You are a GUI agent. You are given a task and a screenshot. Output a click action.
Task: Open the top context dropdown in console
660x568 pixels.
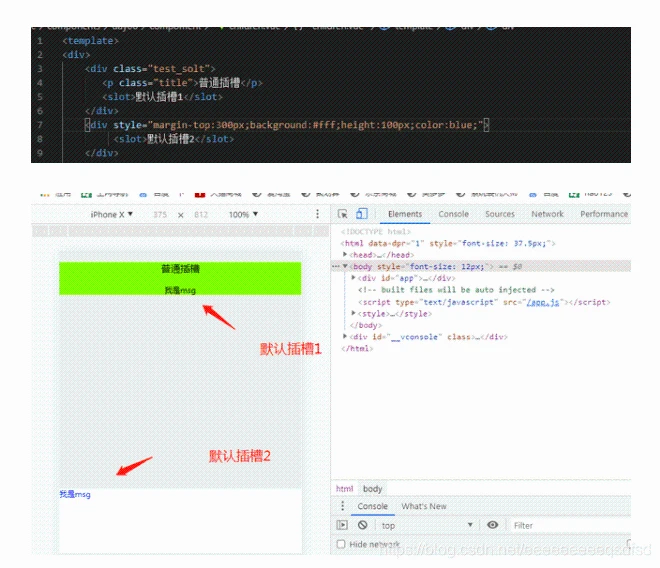click(427, 525)
